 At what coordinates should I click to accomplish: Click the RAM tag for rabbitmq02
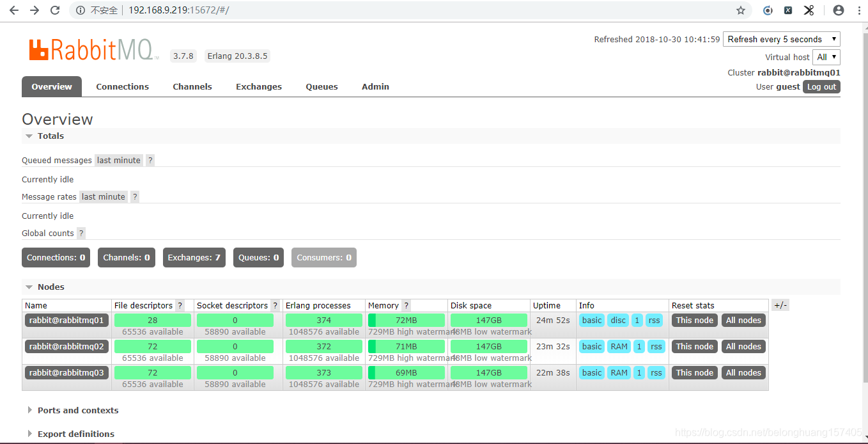tap(619, 346)
